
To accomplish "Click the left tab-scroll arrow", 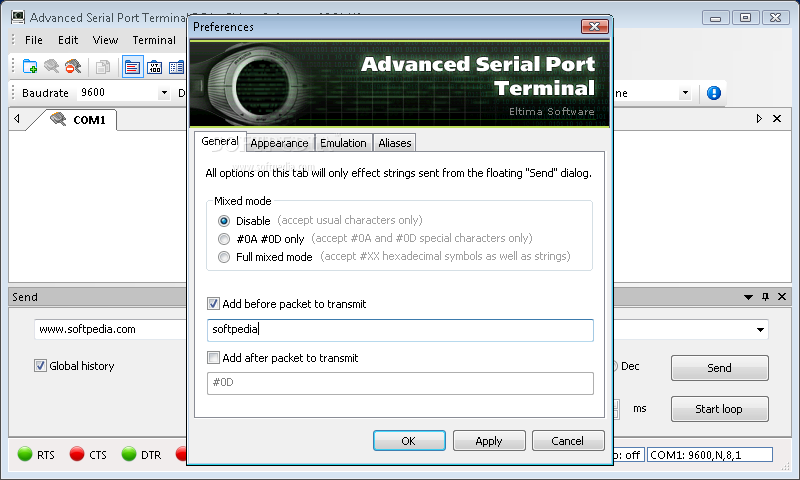I will tap(17, 118).
